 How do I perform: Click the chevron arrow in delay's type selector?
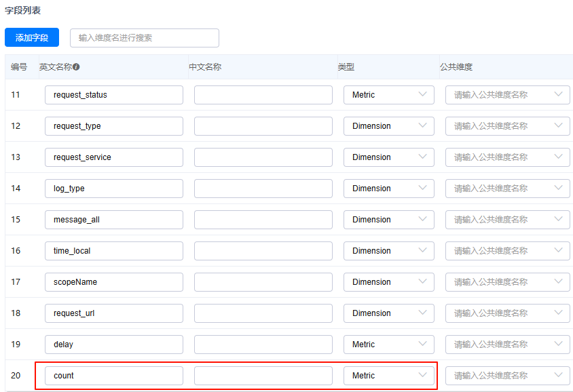pyautogui.click(x=423, y=345)
